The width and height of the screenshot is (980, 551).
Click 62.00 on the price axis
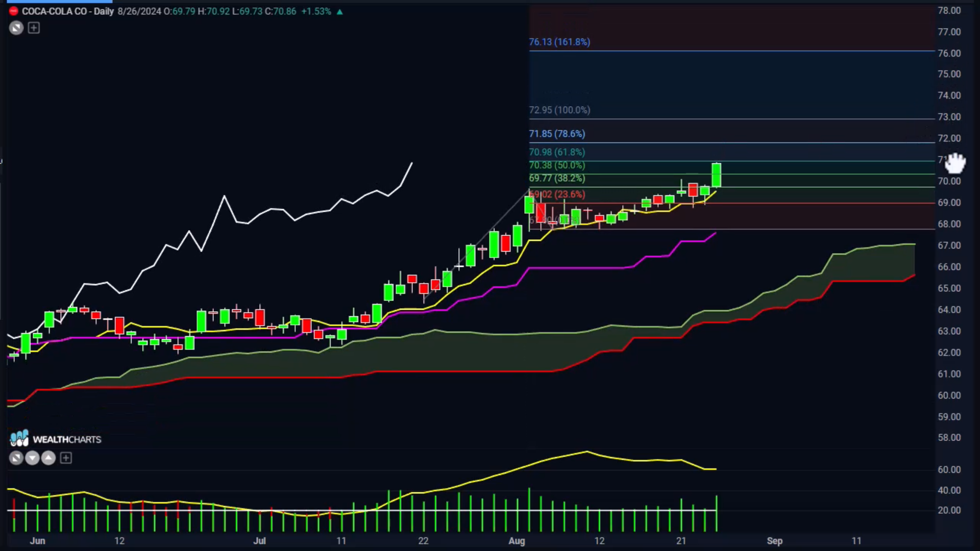coord(949,353)
